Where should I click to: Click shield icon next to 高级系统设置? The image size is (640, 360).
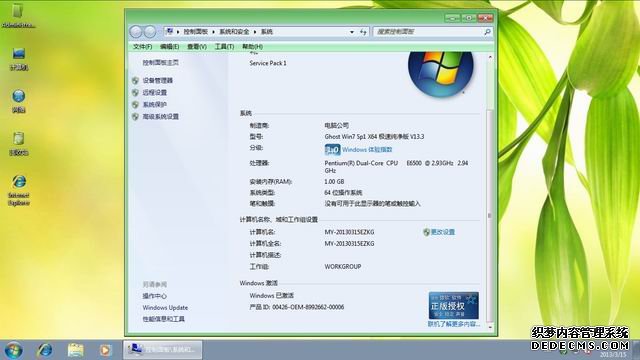[136, 117]
